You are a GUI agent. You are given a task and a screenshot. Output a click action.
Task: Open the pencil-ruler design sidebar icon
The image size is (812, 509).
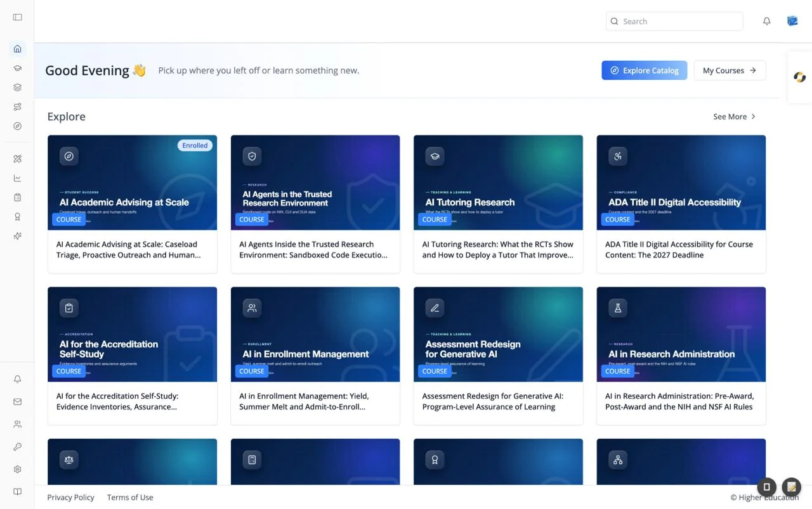click(x=17, y=159)
